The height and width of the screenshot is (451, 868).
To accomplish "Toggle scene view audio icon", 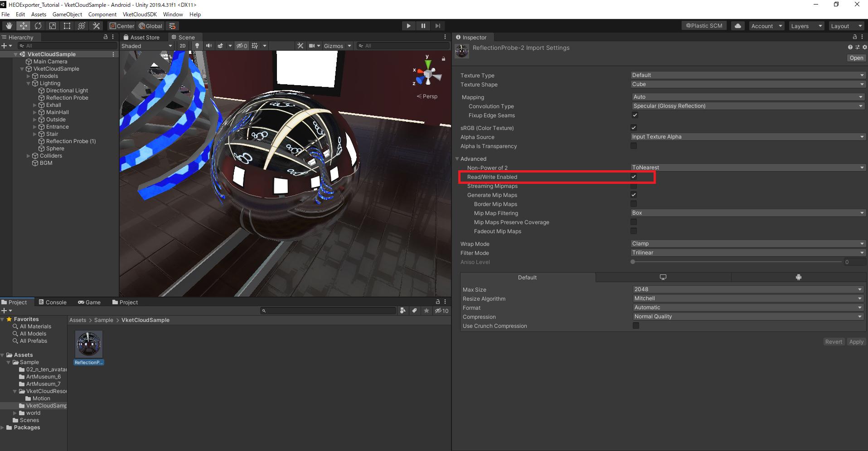I will tap(209, 45).
